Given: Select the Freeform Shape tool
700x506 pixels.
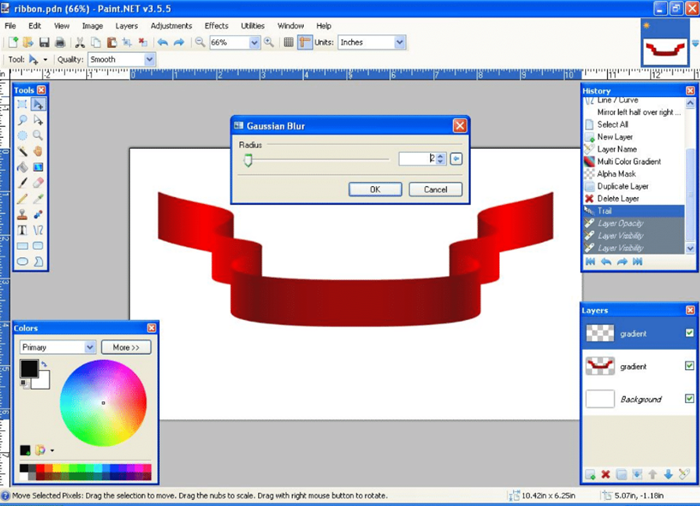Looking at the screenshot, I should pyautogui.click(x=38, y=261).
